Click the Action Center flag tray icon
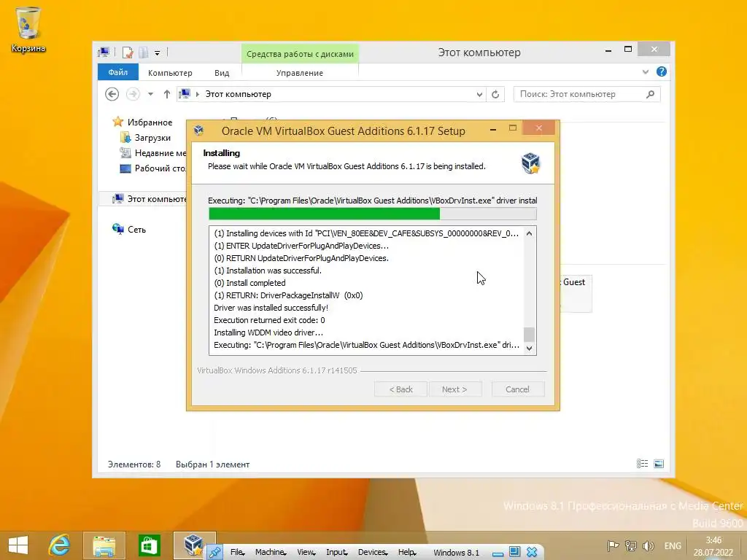The image size is (747, 560). [613, 545]
